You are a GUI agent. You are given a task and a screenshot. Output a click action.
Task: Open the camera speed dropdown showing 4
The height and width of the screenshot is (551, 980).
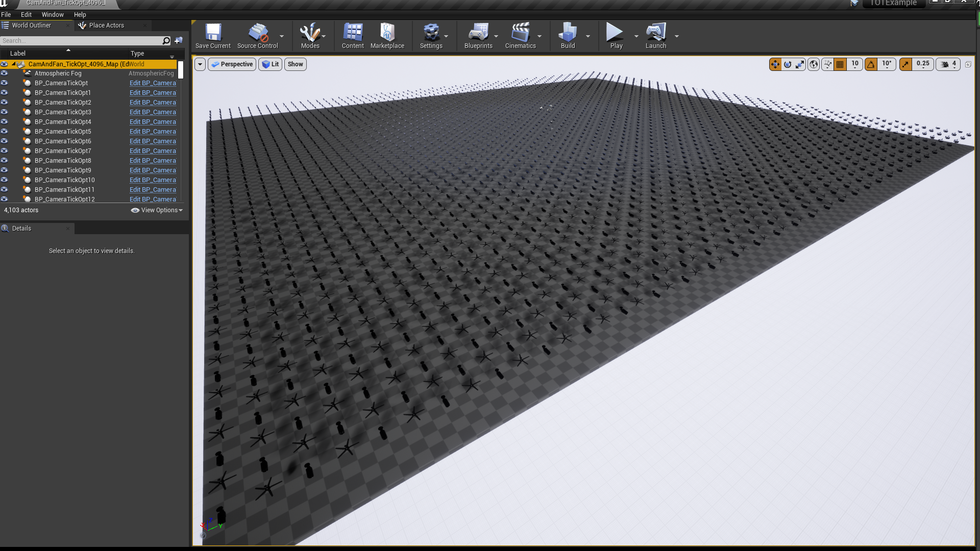(949, 64)
